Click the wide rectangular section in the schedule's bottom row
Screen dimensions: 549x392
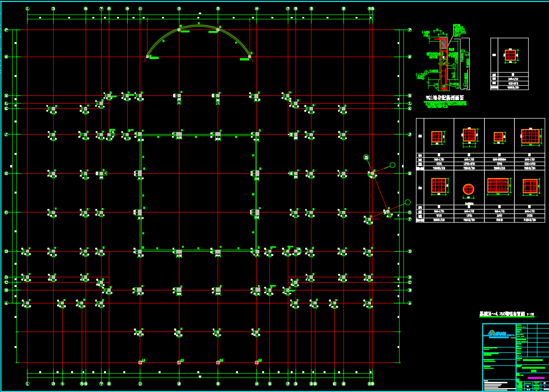coord(499,185)
